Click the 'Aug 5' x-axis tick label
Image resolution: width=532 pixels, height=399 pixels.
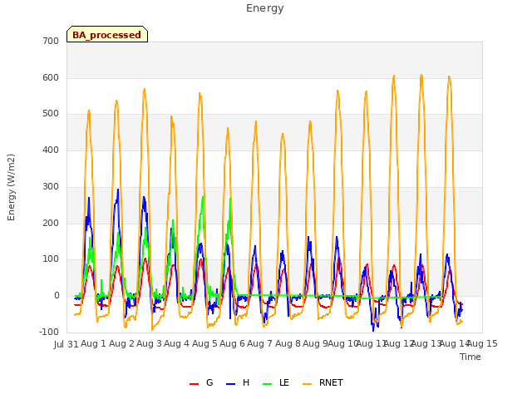click(x=204, y=343)
